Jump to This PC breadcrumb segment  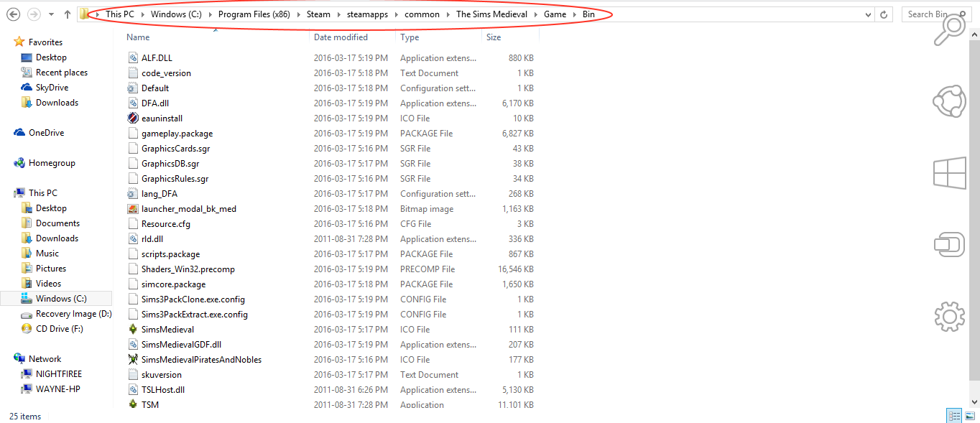pyautogui.click(x=119, y=14)
